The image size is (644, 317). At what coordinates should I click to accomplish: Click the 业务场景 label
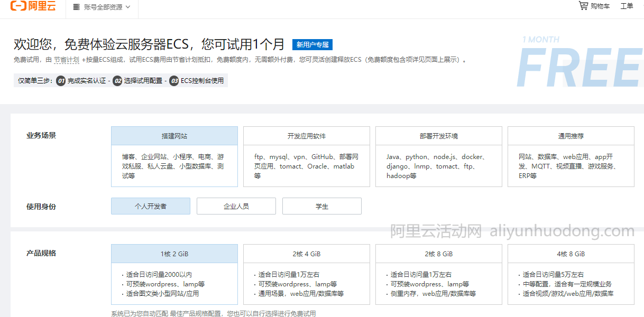pyautogui.click(x=41, y=135)
